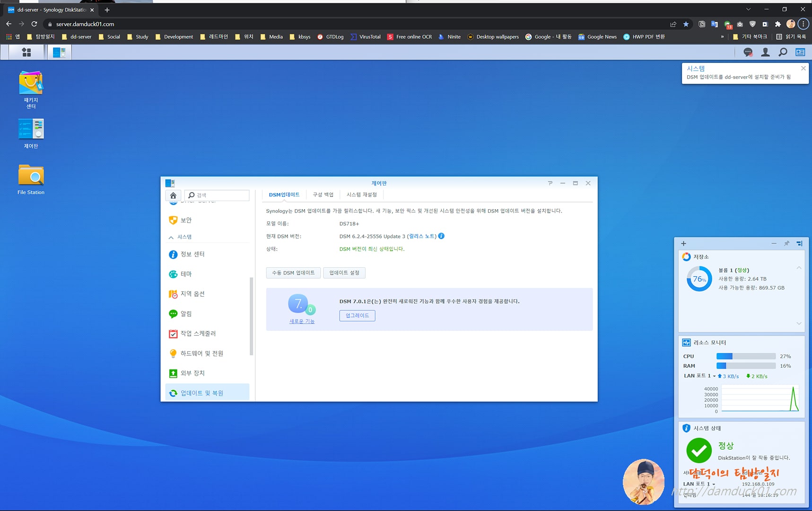Minimize the widgets panel
812x511 pixels.
tap(774, 244)
